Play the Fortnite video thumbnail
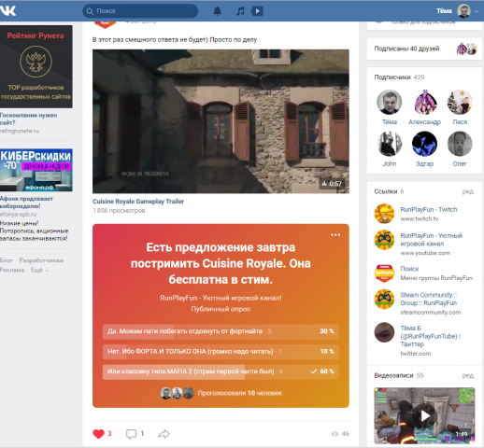The width and height of the screenshot is (484, 448). 424,415
